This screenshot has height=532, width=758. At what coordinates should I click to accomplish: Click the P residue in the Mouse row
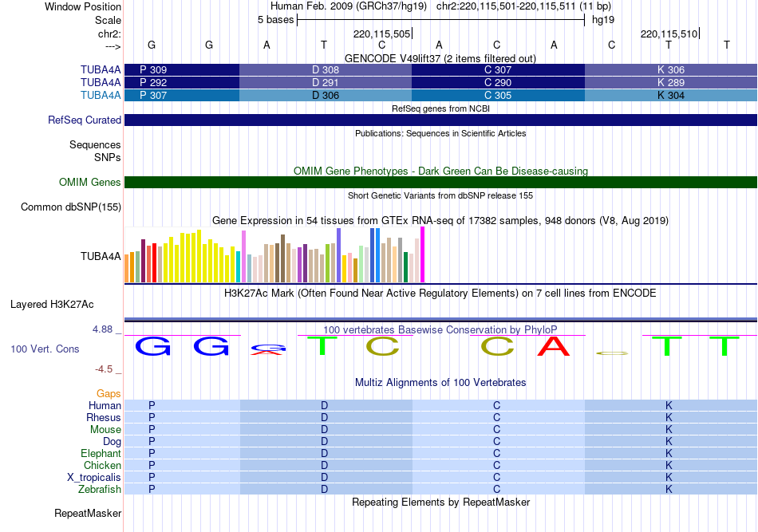point(152,430)
